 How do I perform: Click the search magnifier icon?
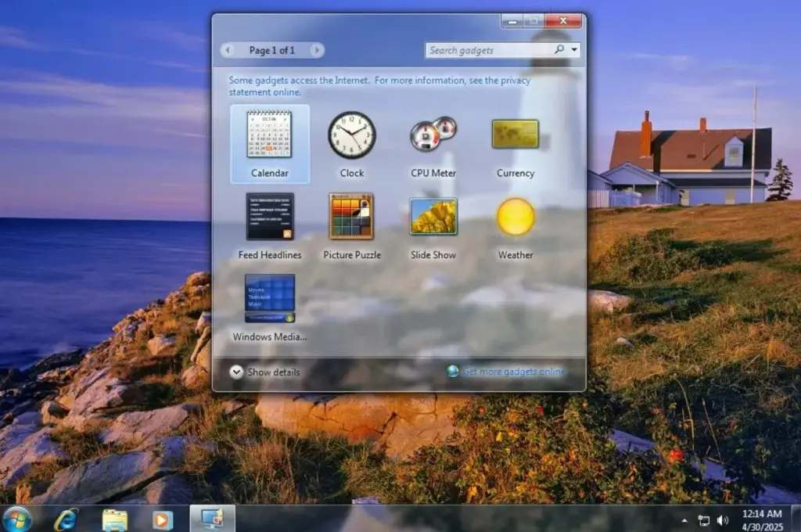(x=559, y=50)
